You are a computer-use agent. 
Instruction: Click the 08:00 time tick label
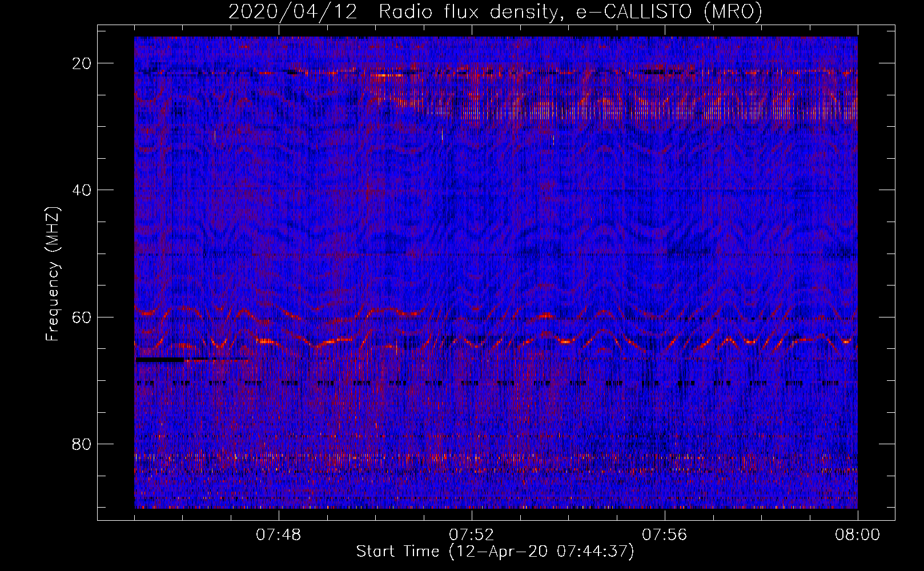(x=858, y=535)
